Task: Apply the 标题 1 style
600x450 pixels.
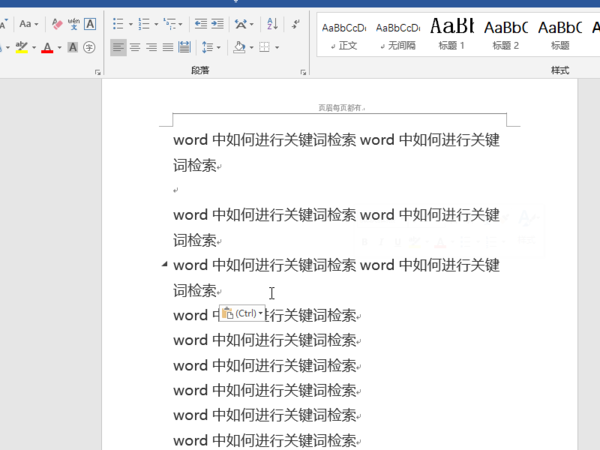Action: pyautogui.click(x=452, y=36)
